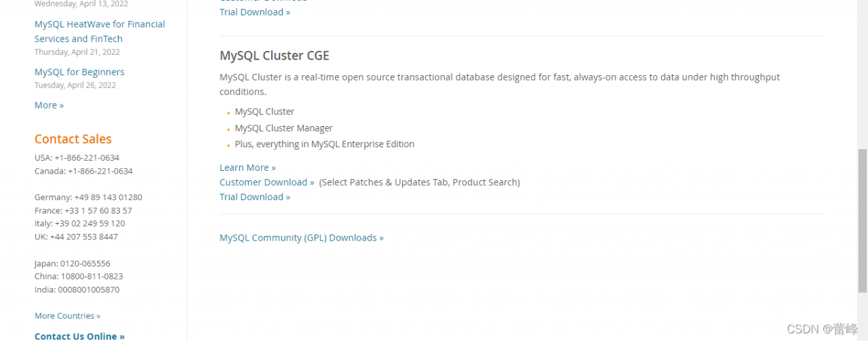Click the MySQL Cluster CGE heading
868x341 pixels.
click(x=274, y=56)
